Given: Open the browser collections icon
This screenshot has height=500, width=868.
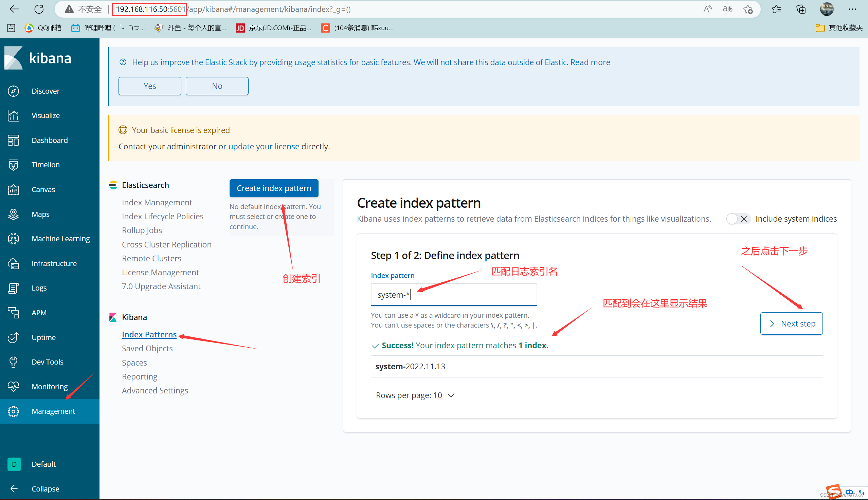Looking at the screenshot, I should click(801, 9).
